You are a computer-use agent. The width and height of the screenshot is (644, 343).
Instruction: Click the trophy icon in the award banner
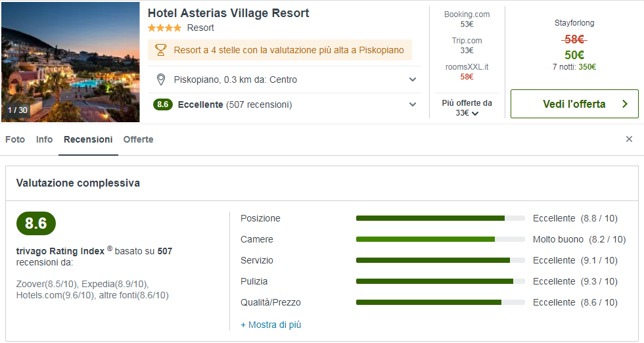[160, 50]
